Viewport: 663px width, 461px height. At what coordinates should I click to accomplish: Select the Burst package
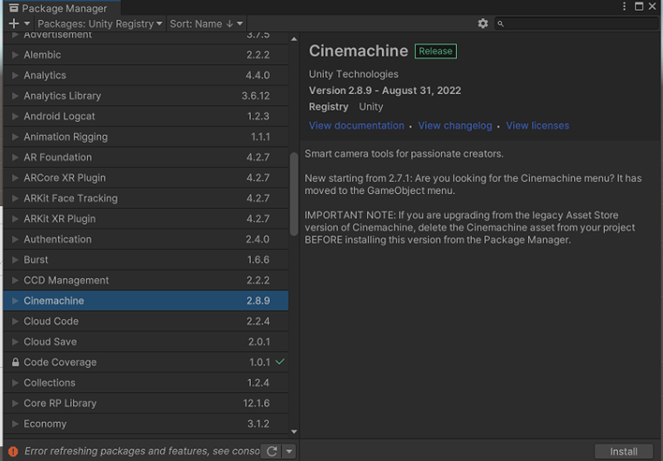(x=146, y=260)
